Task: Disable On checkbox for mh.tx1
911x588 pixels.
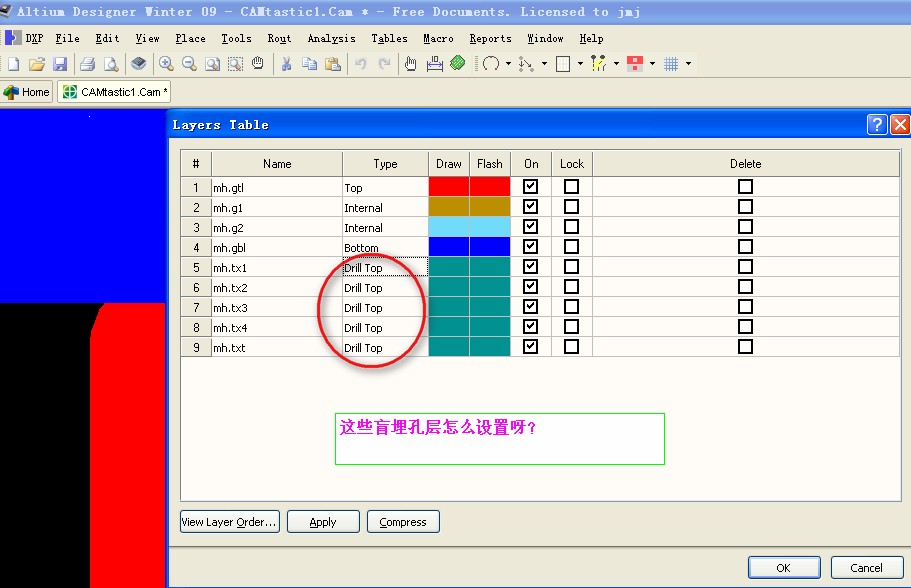Action: [x=530, y=267]
